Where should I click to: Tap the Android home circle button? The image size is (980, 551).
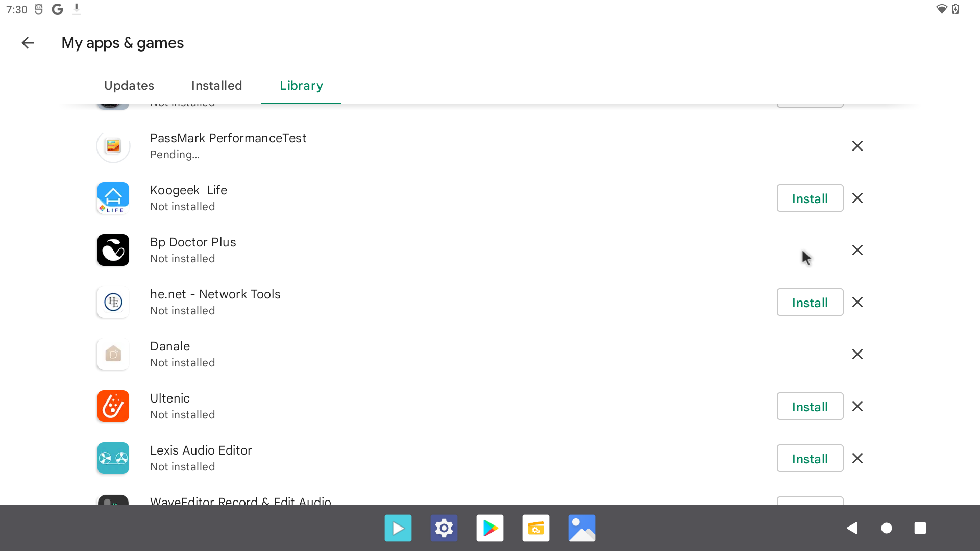[887, 528]
